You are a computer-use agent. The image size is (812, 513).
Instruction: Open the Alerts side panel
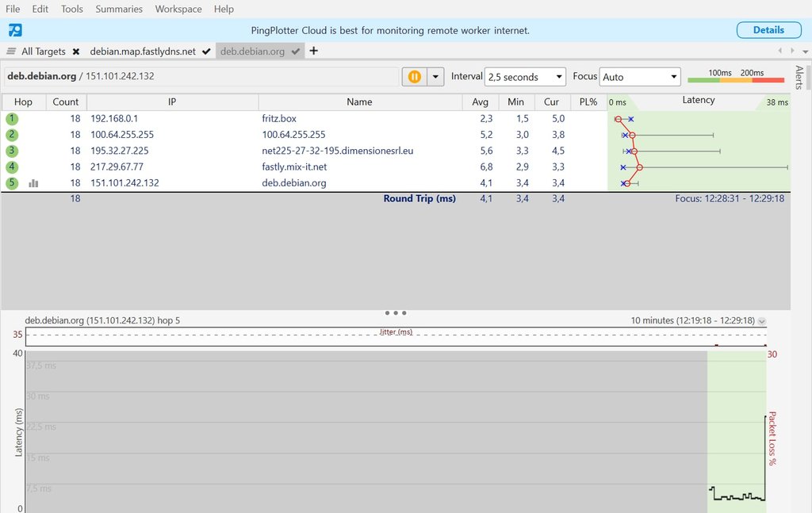pos(799,78)
